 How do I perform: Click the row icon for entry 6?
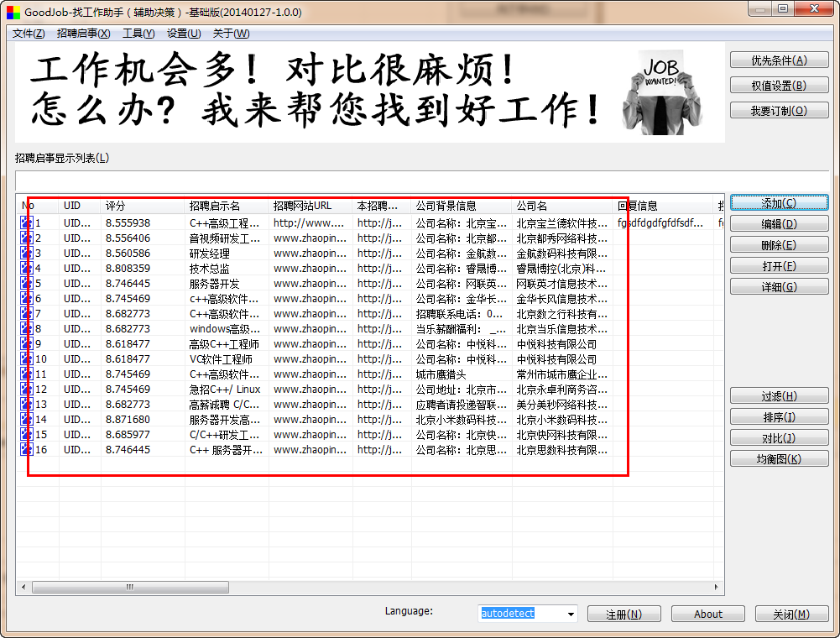pos(27,298)
